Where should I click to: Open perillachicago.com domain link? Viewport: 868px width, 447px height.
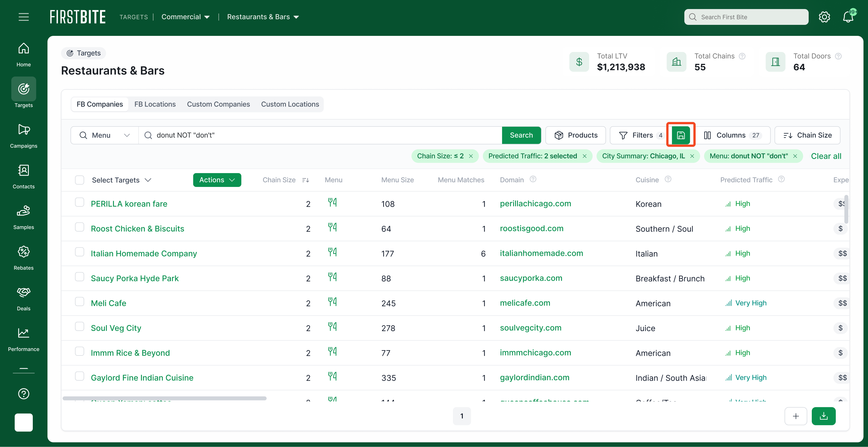coord(535,204)
